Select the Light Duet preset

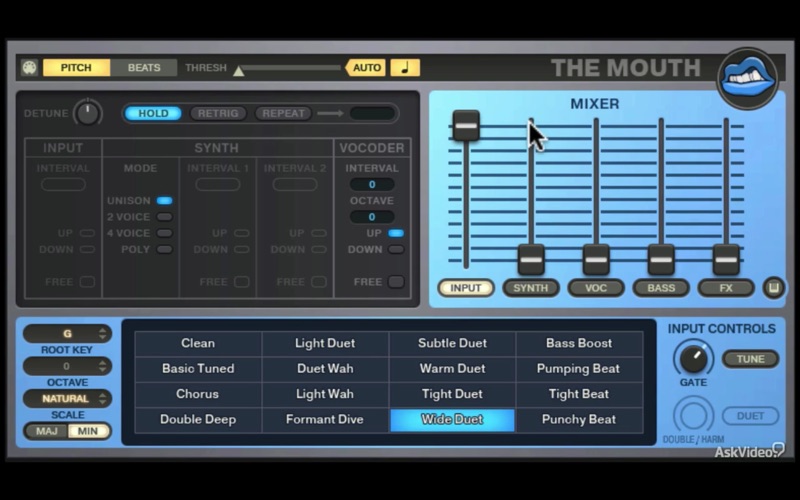point(325,343)
